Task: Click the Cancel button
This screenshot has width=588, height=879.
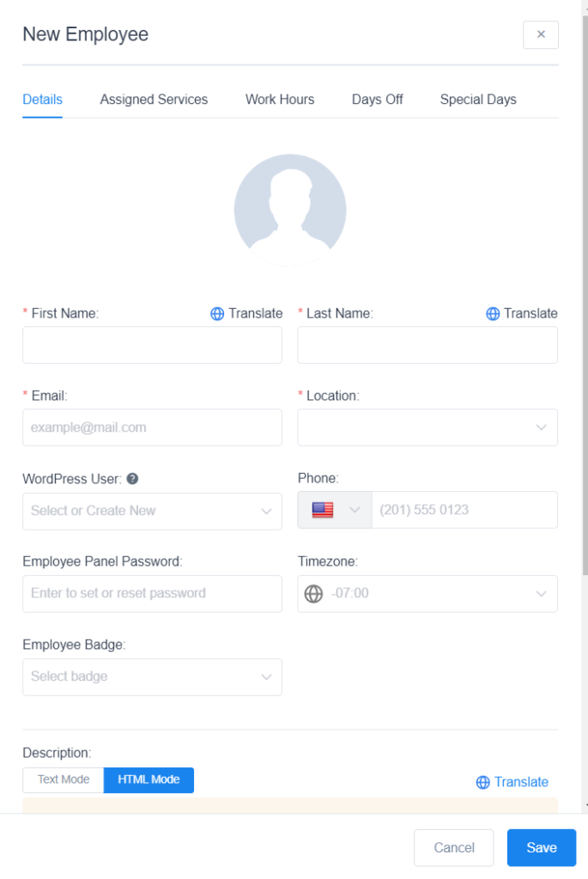Action: tap(453, 847)
